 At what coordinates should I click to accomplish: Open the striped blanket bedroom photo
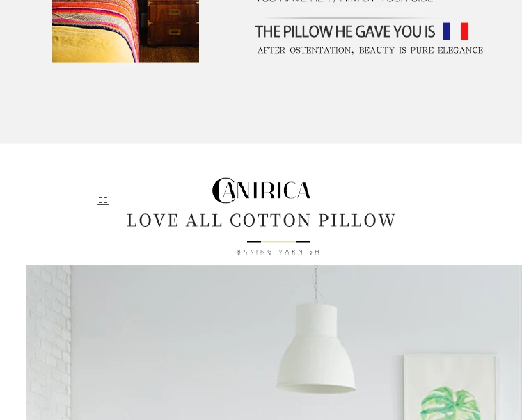pos(125,31)
